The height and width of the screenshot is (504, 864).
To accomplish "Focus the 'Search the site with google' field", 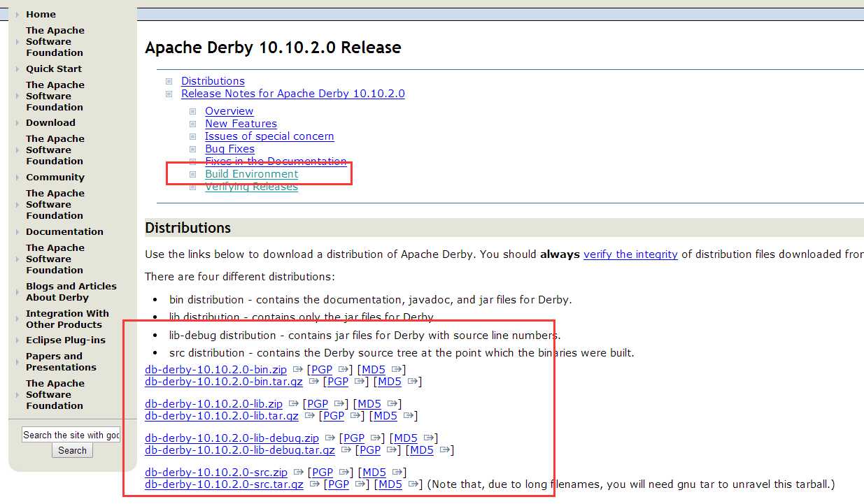I will 71,435.
